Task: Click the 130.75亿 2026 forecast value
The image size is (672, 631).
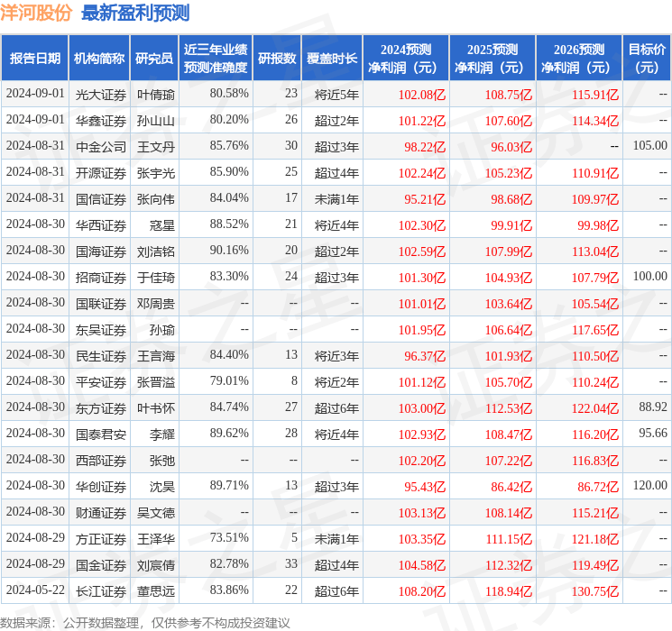Action: [594, 591]
